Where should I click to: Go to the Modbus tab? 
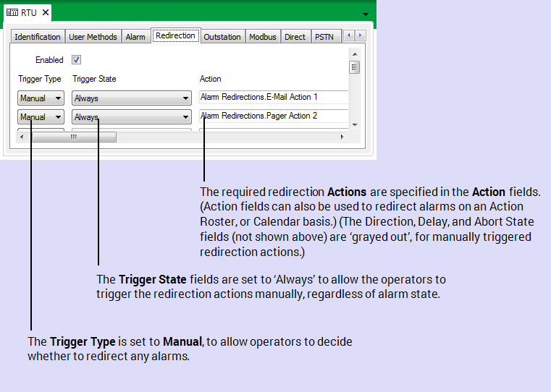click(262, 37)
